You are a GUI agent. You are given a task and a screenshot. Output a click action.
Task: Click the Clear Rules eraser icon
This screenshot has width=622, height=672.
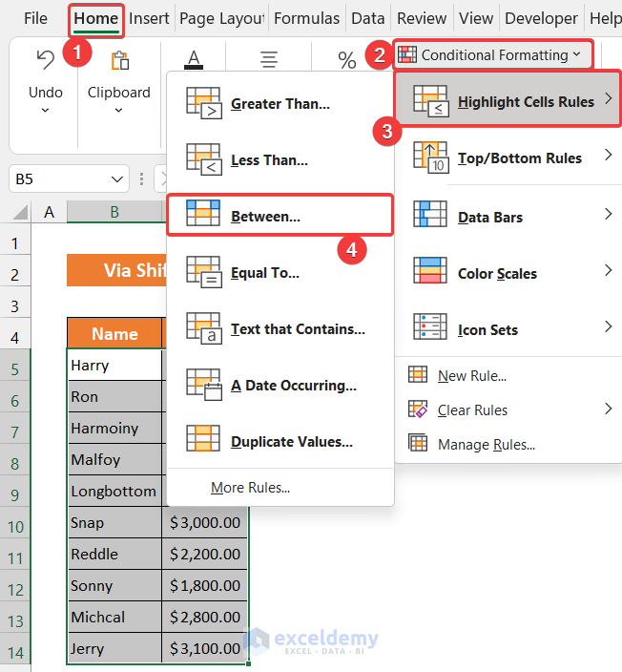418,409
